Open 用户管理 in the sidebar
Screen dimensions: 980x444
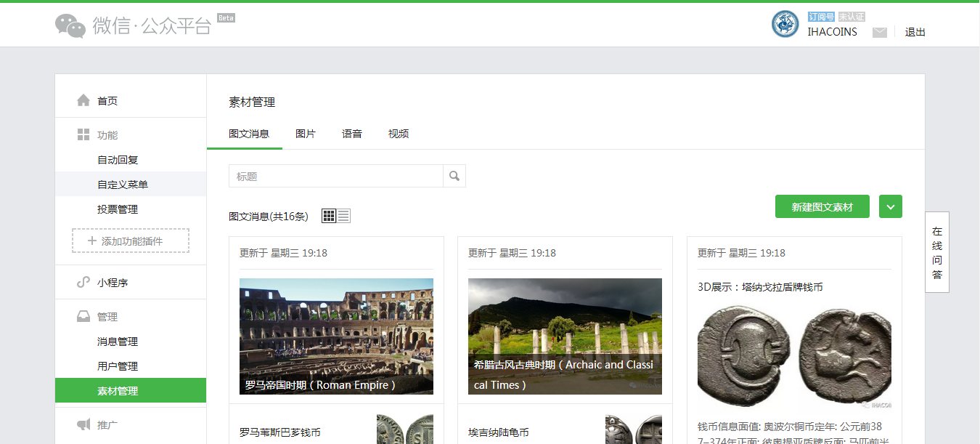tap(118, 366)
